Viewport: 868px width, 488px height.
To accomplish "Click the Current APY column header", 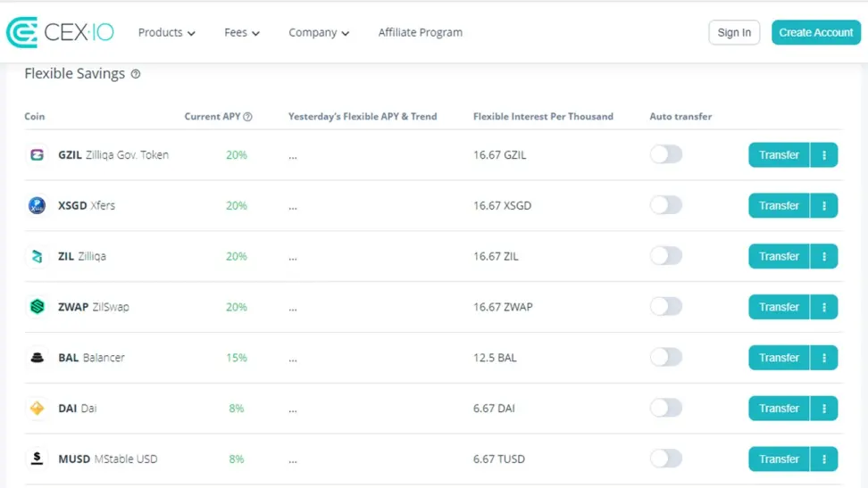I will (213, 116).
